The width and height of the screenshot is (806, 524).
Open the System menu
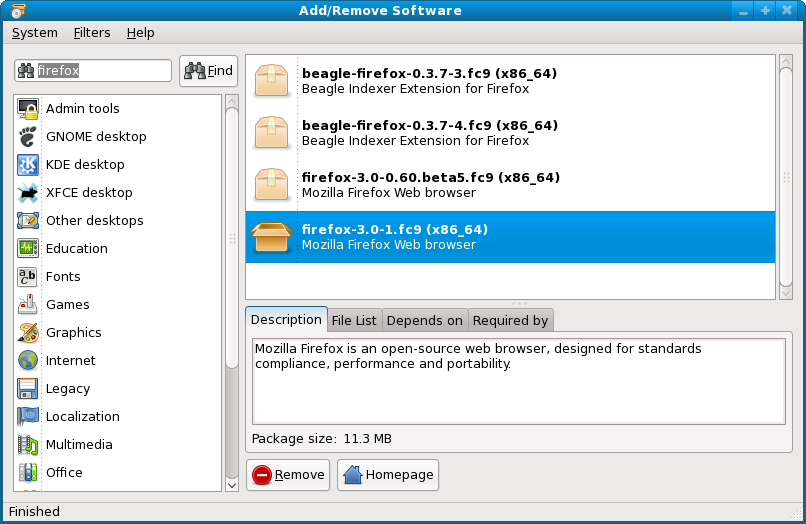tap(34, 33)
